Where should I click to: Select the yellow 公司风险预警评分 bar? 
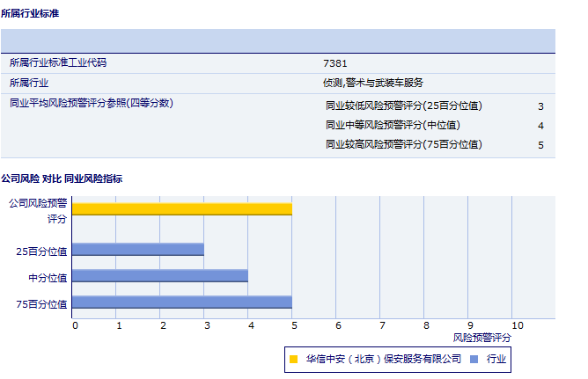tap(181, 208)
